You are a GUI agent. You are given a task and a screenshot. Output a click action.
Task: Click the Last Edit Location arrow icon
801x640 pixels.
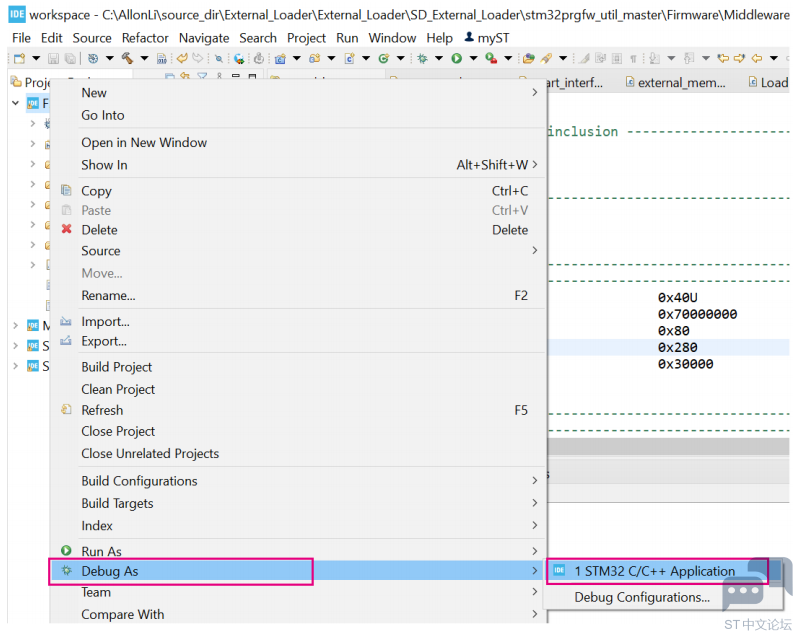click(723, 58)
